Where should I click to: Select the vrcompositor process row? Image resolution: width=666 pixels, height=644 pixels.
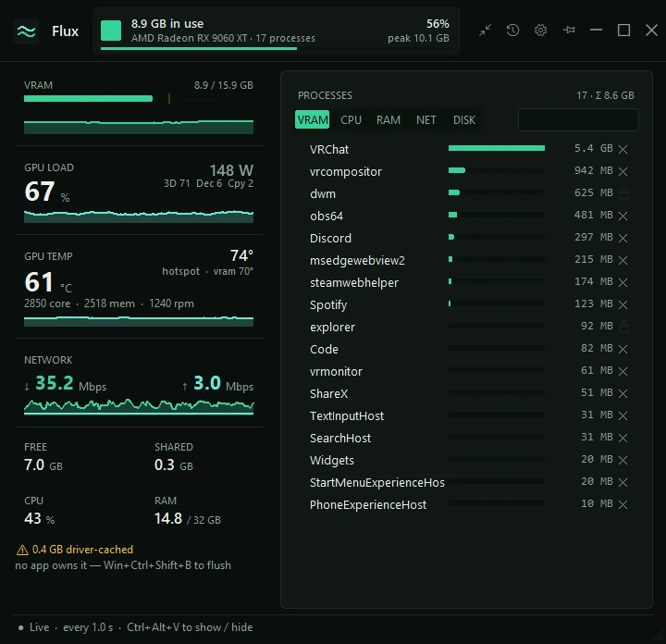467,171
